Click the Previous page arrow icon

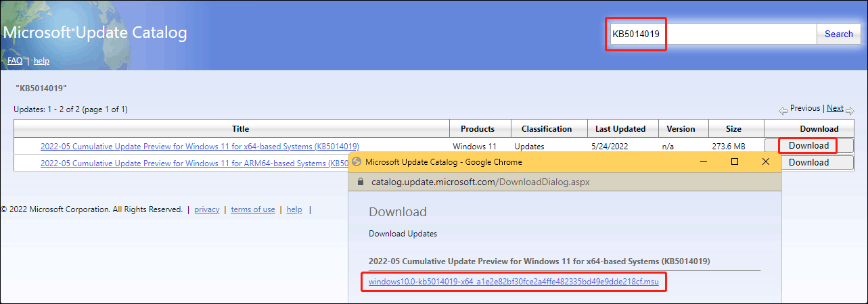click(x=783, y=110)
